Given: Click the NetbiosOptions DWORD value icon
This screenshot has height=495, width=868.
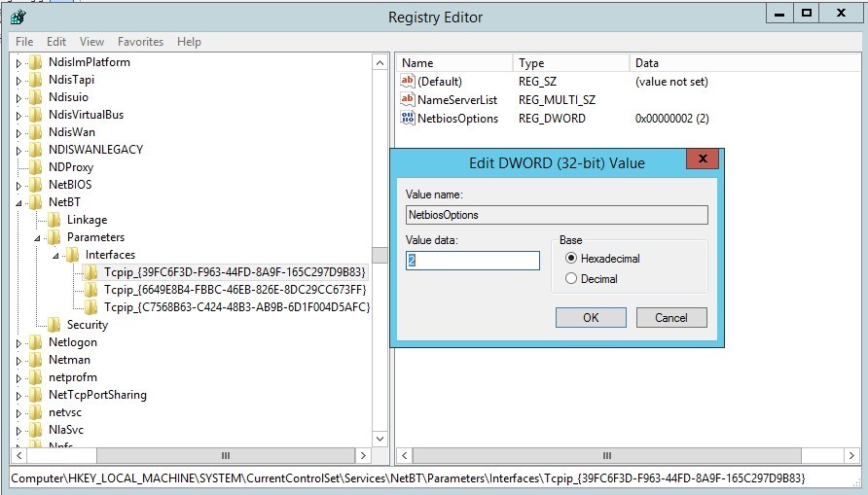Looking at the screenshot, I should (408, 119).
